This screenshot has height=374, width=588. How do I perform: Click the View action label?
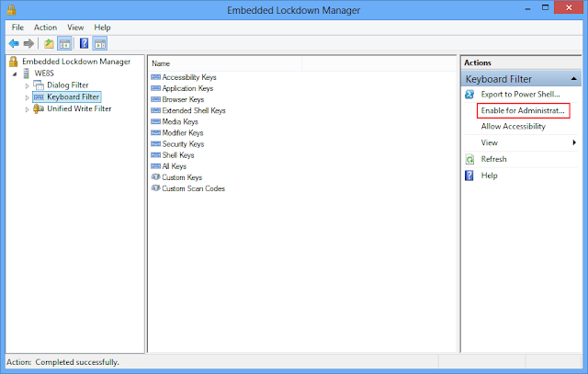[490, 142]
